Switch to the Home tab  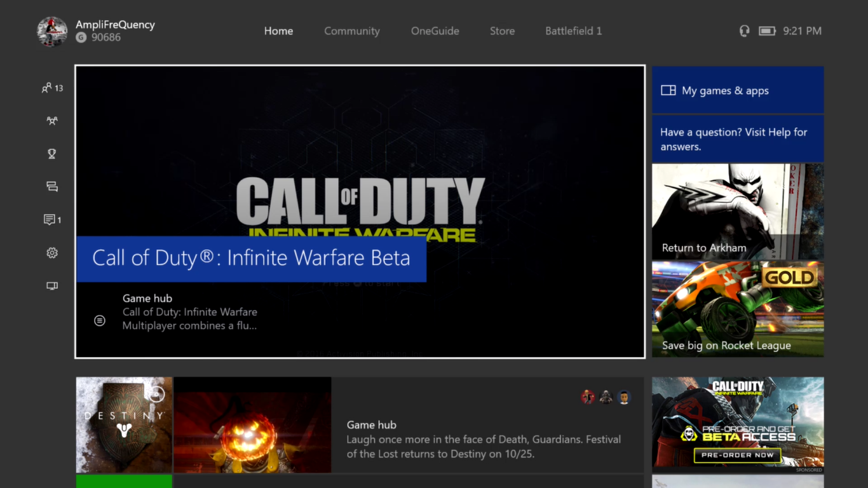pyautogui.click(x=278, y=30)
